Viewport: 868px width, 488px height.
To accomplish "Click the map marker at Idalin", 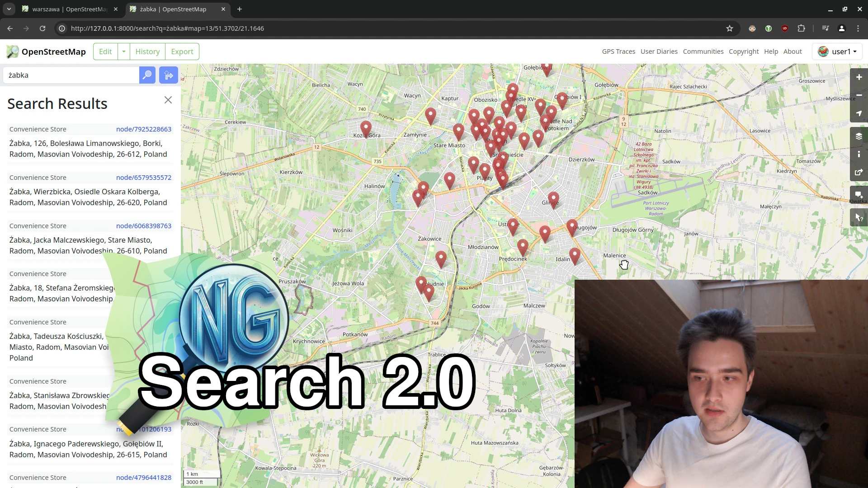I will (x=575, y=256).
